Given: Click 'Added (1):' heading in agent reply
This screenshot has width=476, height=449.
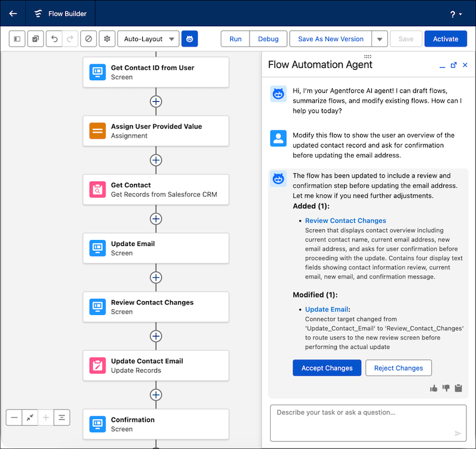Looking at the screenshot, I should (x=311, y=206).
